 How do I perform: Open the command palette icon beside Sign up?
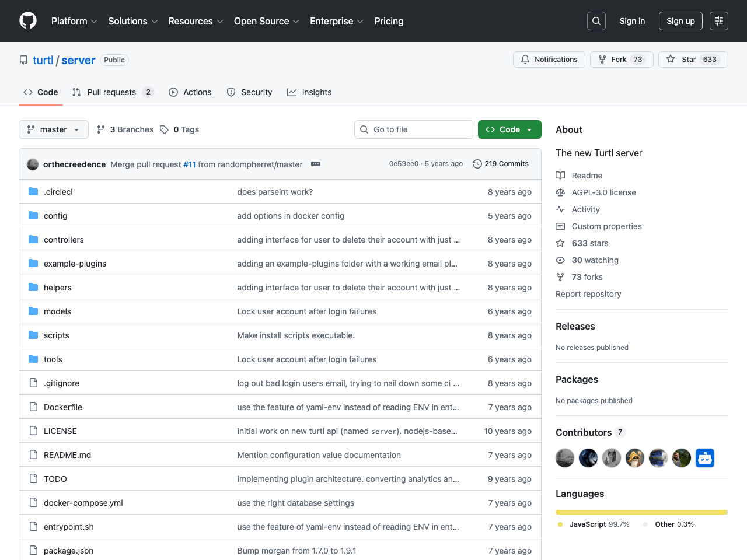(x=718, y=21)
